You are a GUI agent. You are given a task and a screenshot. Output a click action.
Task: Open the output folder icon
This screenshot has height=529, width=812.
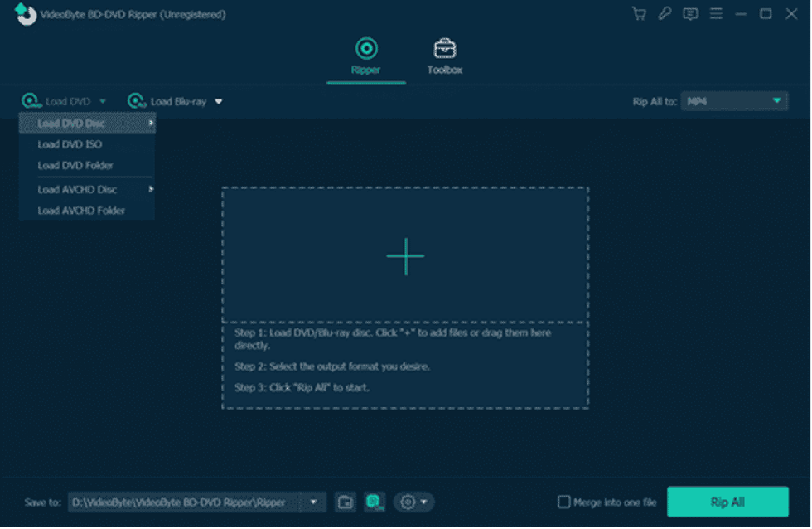346,502
